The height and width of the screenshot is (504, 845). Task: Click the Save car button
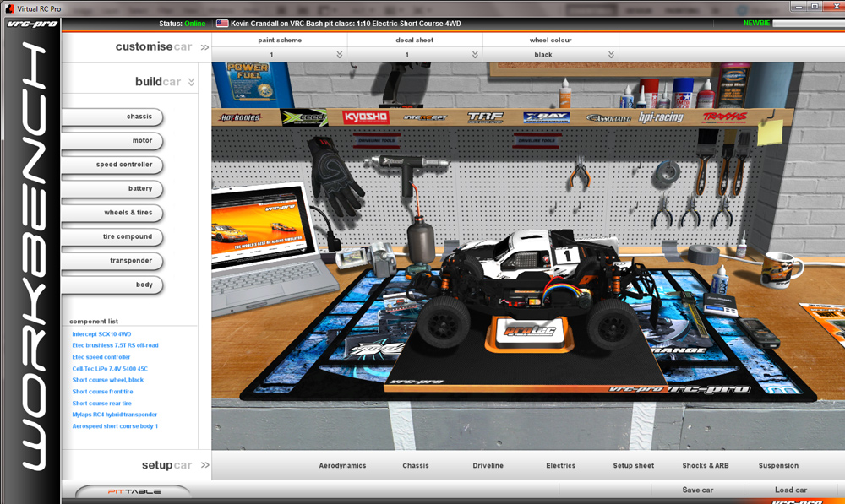[x=697, y=490]
